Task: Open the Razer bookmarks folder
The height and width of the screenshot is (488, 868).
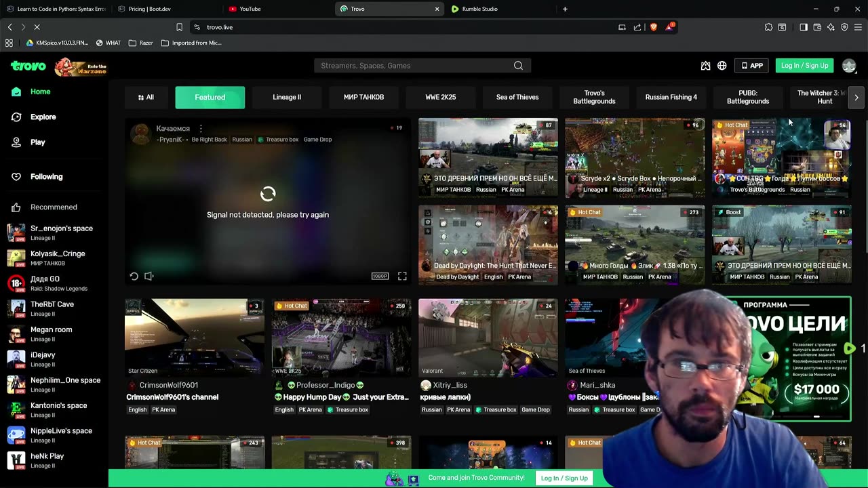Action: click(x=140, y=43)
